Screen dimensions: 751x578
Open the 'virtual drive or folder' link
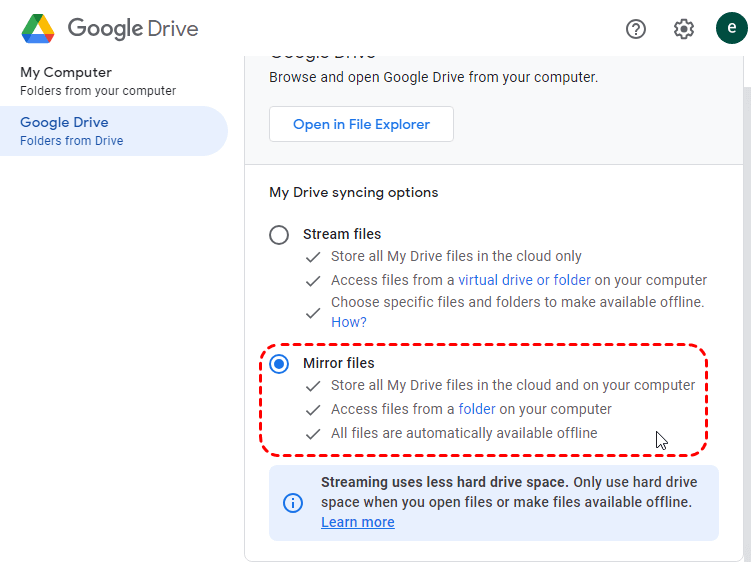524,280
